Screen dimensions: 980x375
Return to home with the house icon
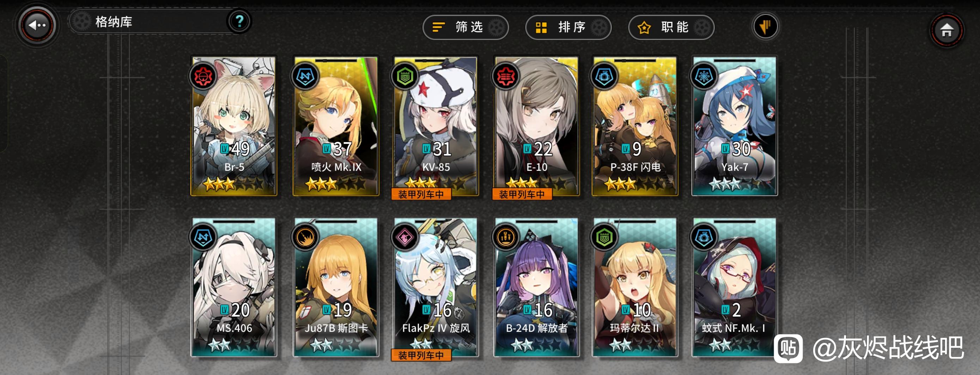click(946, 30)
